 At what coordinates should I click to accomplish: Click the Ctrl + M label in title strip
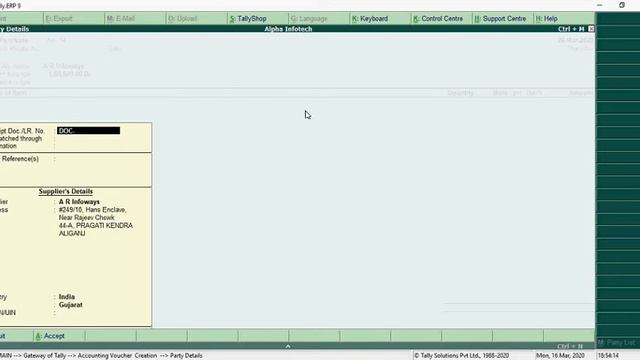tap(571, 29)
